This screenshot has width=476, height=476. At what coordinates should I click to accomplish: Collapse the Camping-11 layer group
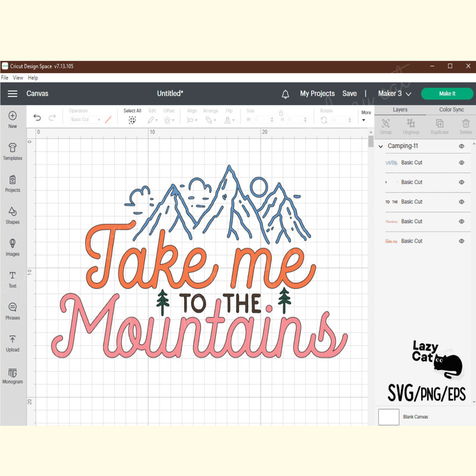(381, 146)
